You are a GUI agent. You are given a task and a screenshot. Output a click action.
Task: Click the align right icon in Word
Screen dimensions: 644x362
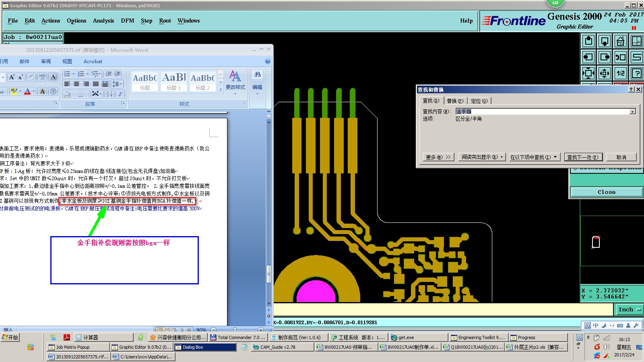tap(86, 84)
